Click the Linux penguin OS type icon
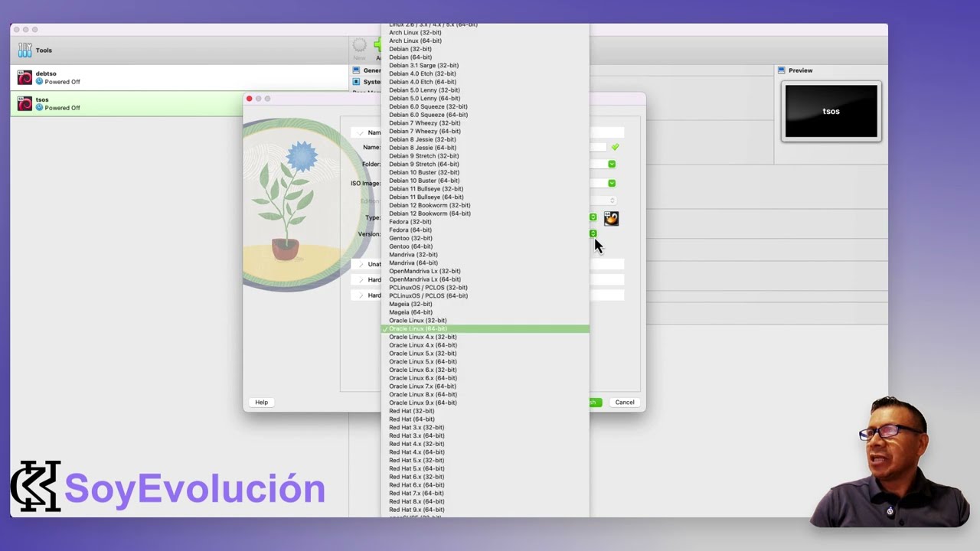 coord(611,219)
